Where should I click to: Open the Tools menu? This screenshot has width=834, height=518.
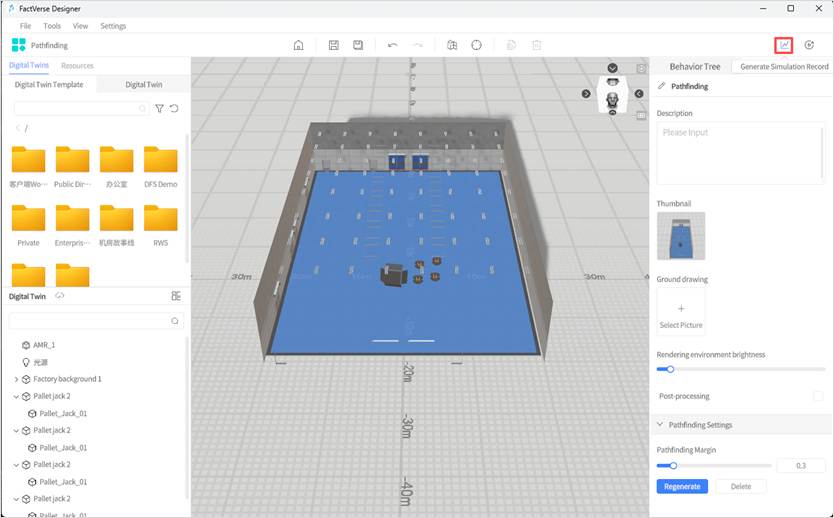[x=52, y=26]
